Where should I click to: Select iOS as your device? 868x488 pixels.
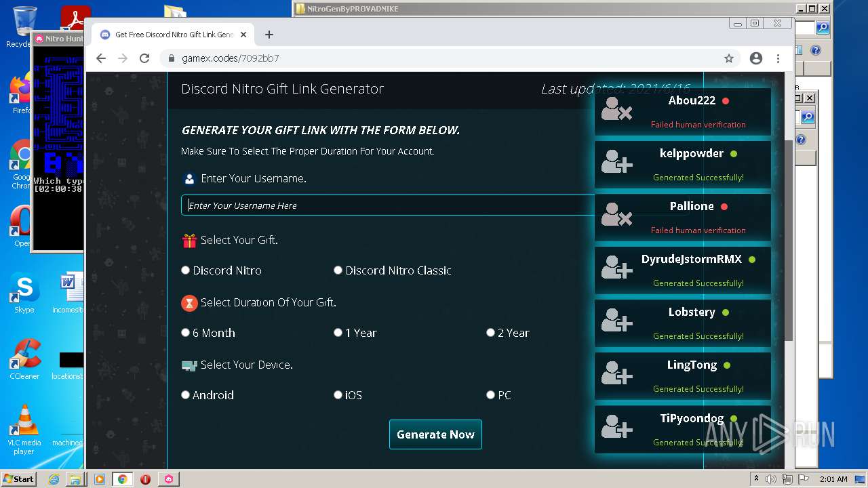(x=338, y=395)
